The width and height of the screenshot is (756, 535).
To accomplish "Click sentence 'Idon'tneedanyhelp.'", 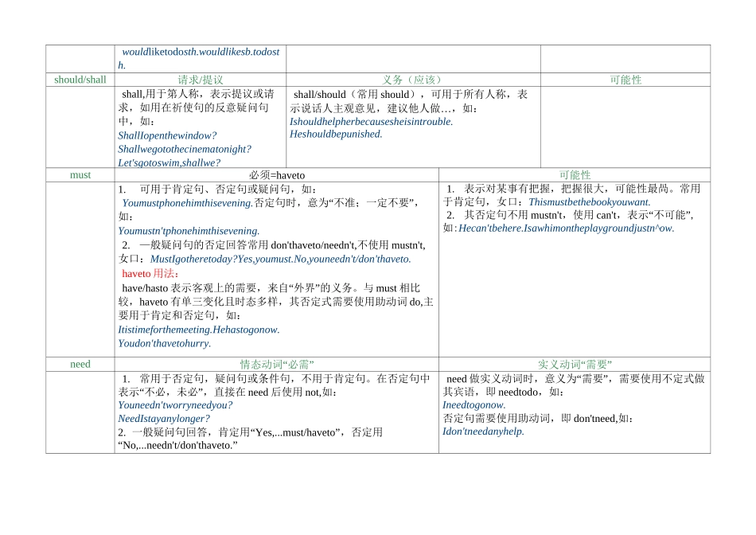I will pyautogui.click(x=483, y=432).
